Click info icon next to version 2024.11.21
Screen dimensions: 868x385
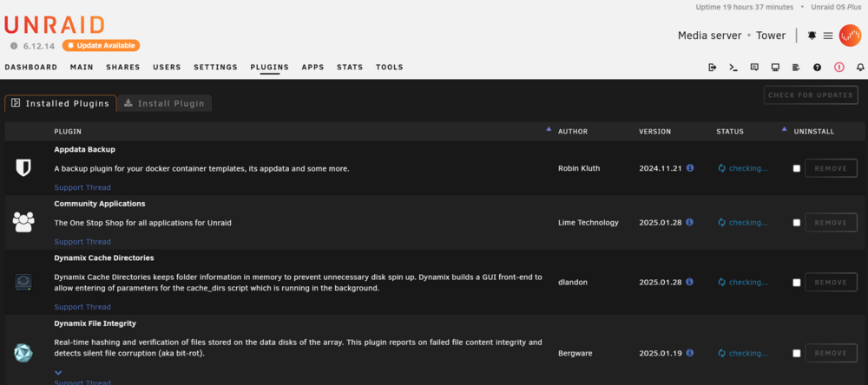click(690, 167)
